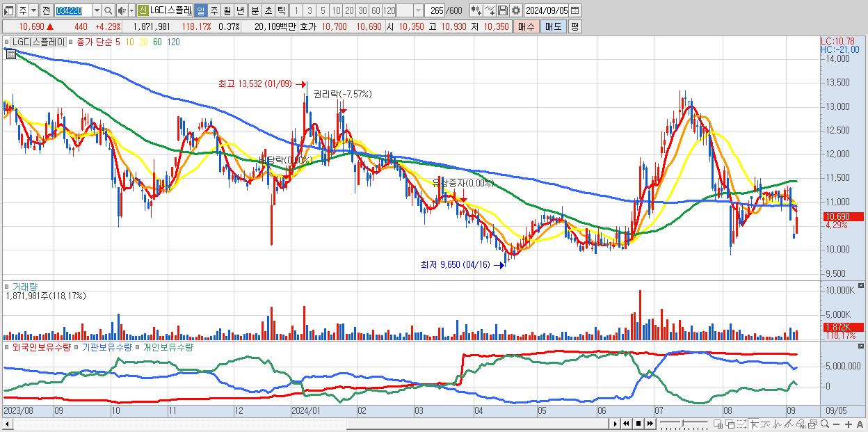The height and width of the screenshot is (432, 868).
Task: Click the add line indicator icon
Action: pos(490,10)
